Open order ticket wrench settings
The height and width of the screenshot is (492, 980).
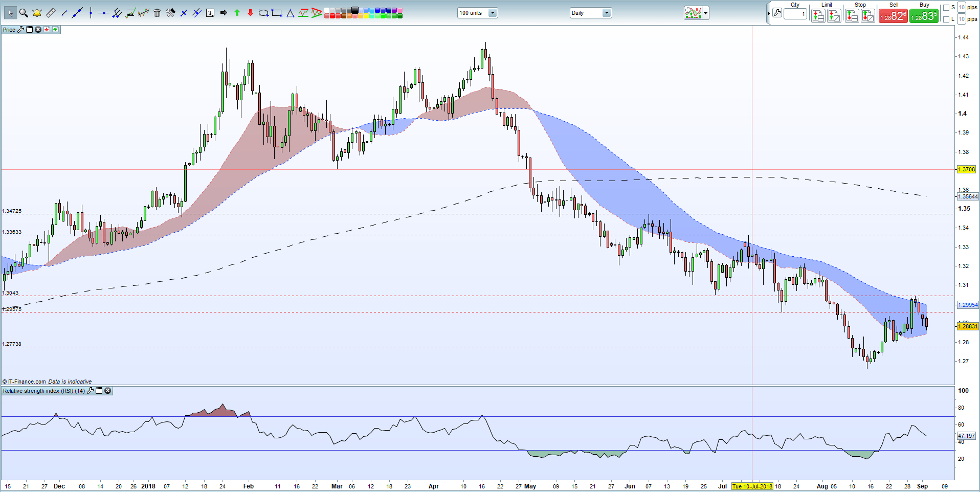(x=777, y=12)
